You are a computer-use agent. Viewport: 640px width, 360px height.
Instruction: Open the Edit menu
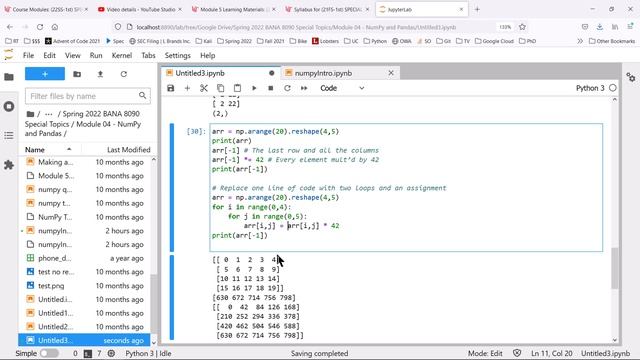(x=49, y=56)
